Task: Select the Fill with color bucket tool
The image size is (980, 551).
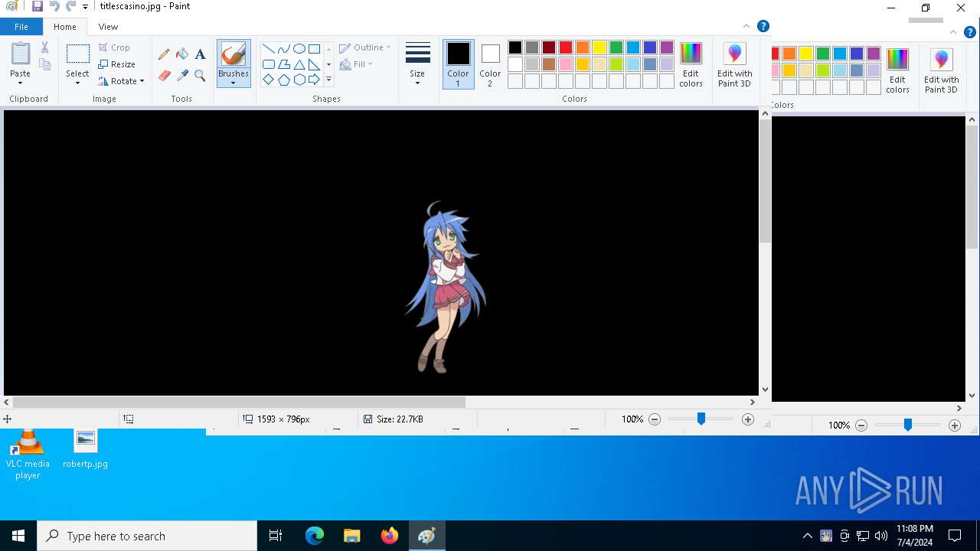Action: 182,54
